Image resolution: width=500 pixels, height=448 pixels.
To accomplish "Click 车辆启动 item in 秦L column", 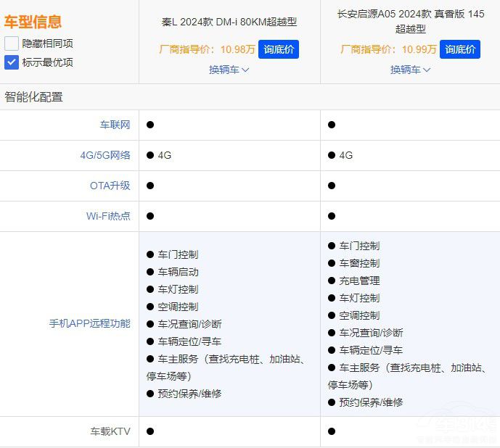I will pyautogui.click(x=178, y=272).
